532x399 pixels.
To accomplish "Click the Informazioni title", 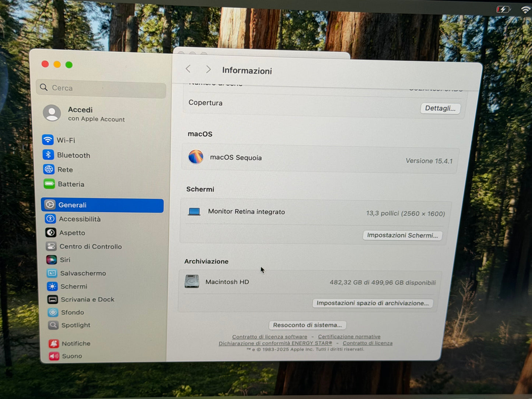I will pos(247,71).
